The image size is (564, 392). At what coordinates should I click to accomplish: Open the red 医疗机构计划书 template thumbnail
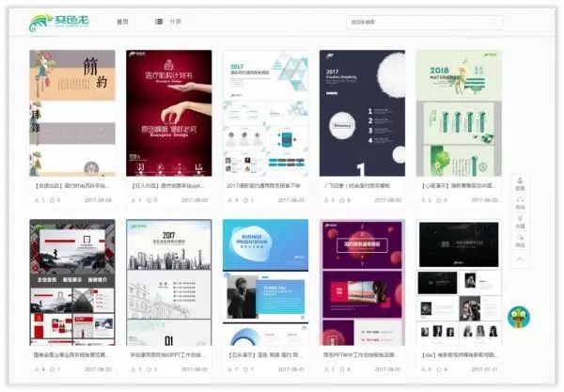pos(168,113)
